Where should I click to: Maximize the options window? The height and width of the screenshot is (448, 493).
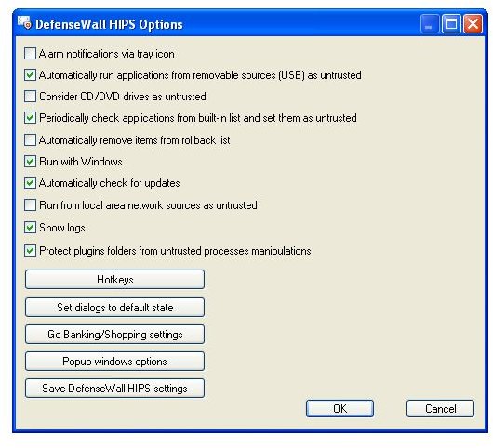[451, 23]
